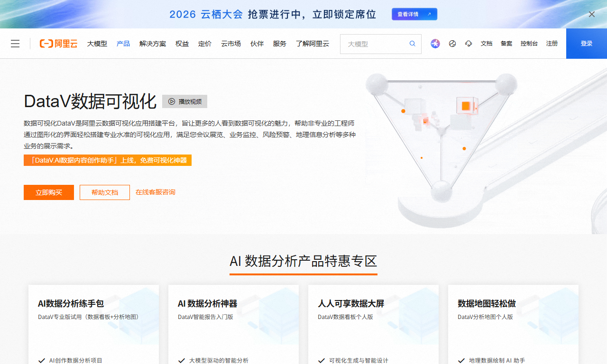Open the 权益 nav menu

tap(182, 44)
